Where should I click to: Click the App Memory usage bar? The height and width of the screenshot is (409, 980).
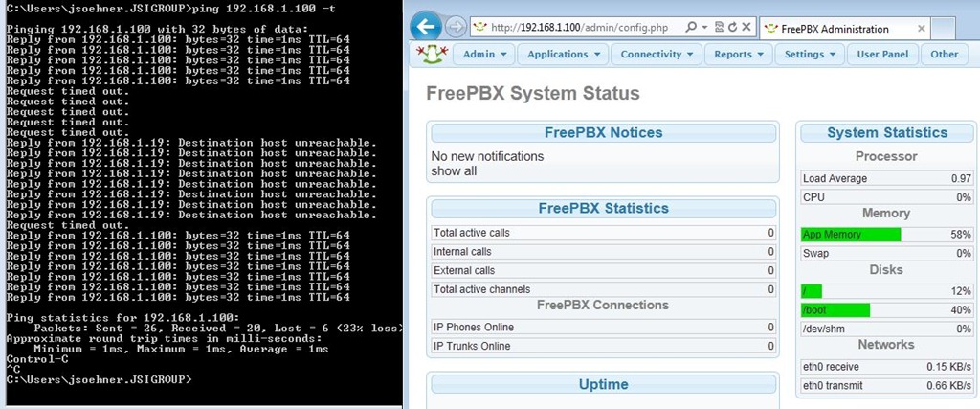point(851,235)
